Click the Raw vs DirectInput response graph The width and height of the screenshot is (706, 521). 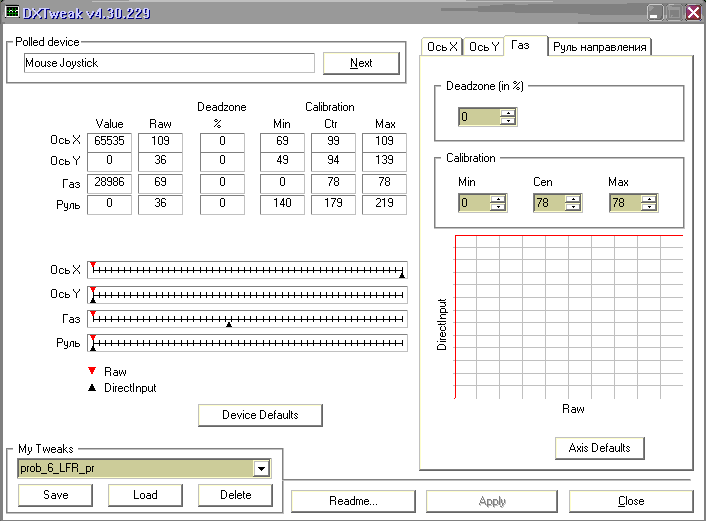tap(569, 317)
